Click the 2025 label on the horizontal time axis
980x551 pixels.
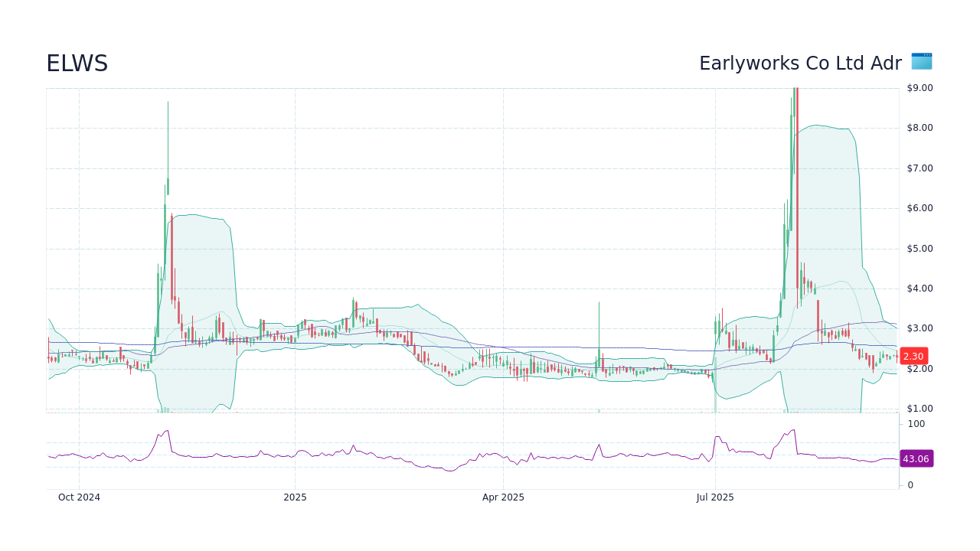[x=295, y=497]
